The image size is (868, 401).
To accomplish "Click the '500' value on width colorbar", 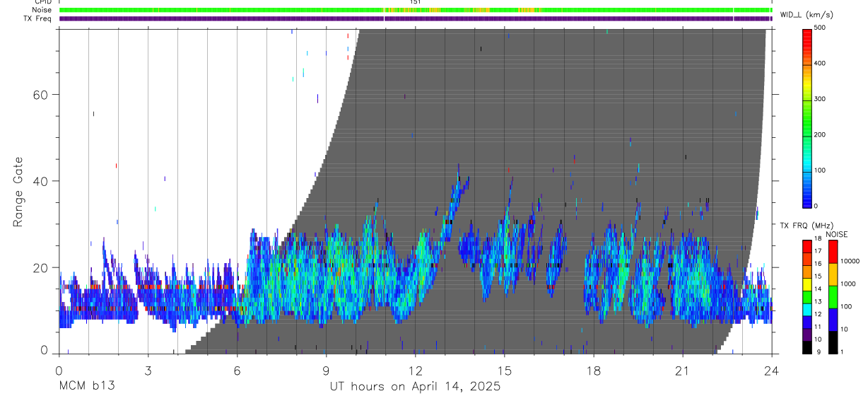I will pos(820,28).
